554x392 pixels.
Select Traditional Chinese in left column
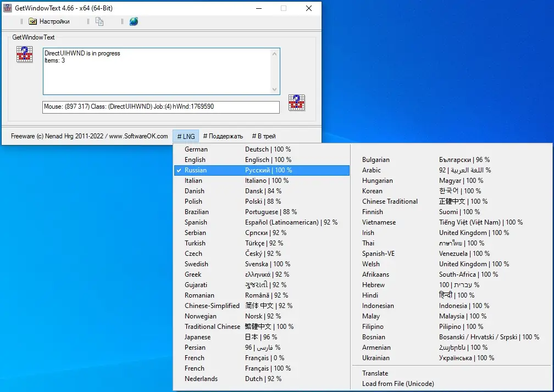click(x=262, y=327)
